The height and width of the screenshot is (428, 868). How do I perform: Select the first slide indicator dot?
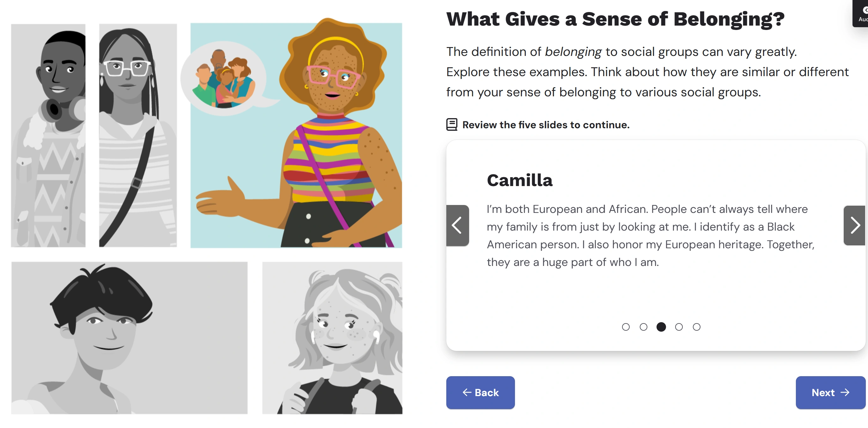coord(625,327)
